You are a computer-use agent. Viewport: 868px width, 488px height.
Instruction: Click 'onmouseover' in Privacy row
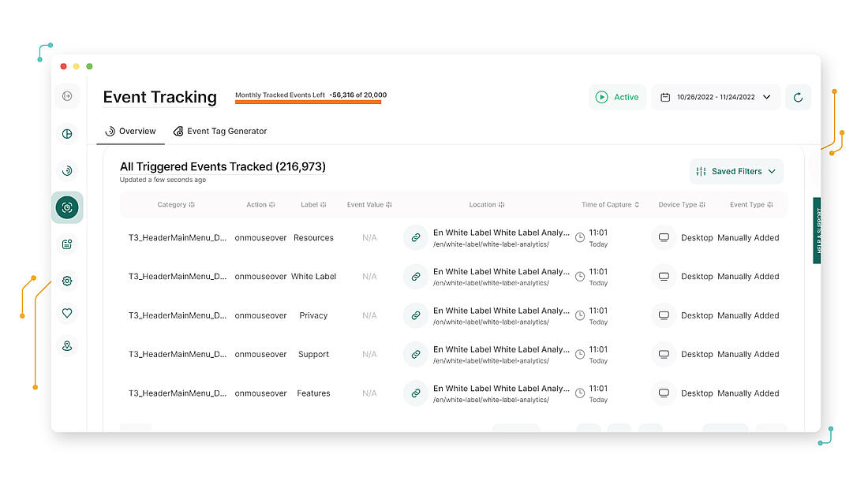pyautogui.click(x=260, y=315)
